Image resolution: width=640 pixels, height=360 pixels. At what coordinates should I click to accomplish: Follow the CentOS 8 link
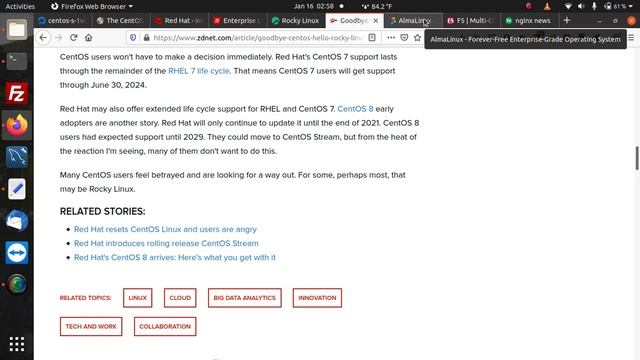(x=355, y=109)
